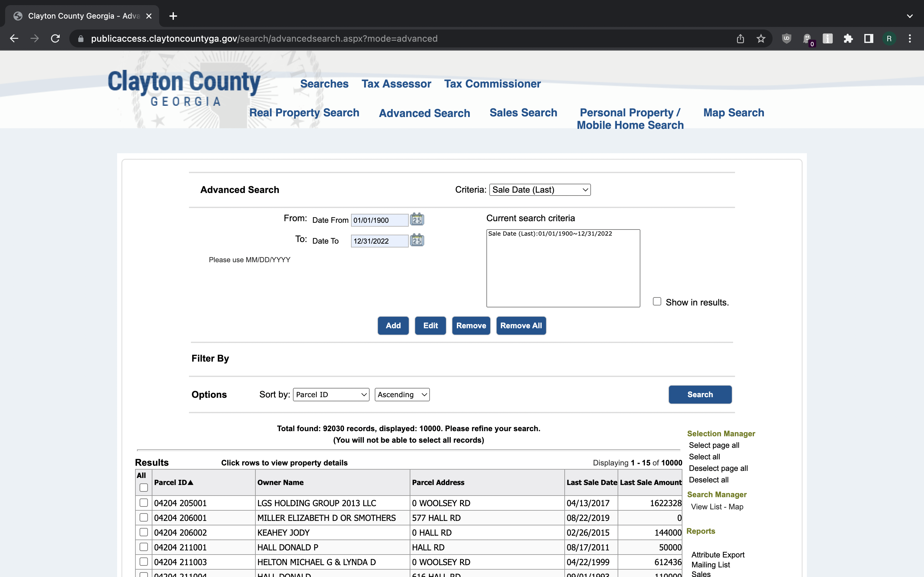Click the Remove All button
The height and width of the screenshot is (577, 924).
click(521, 325)
